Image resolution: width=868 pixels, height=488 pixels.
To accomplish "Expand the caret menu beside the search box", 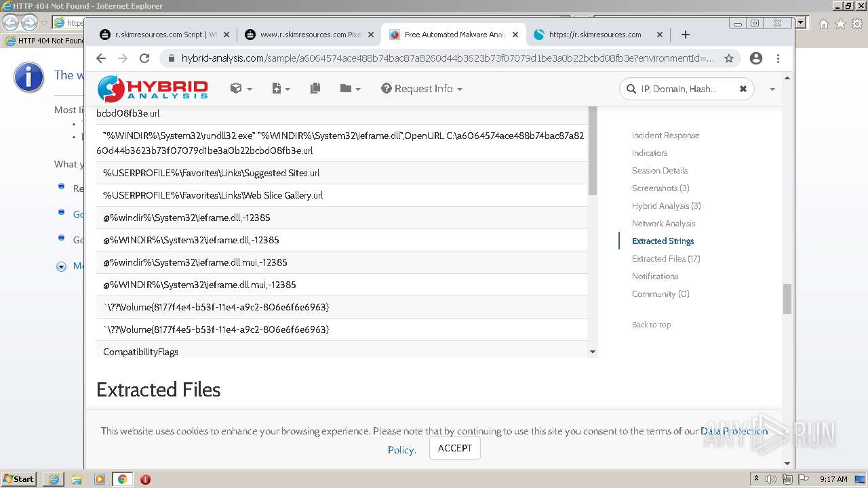I will [x=772, y=89].
